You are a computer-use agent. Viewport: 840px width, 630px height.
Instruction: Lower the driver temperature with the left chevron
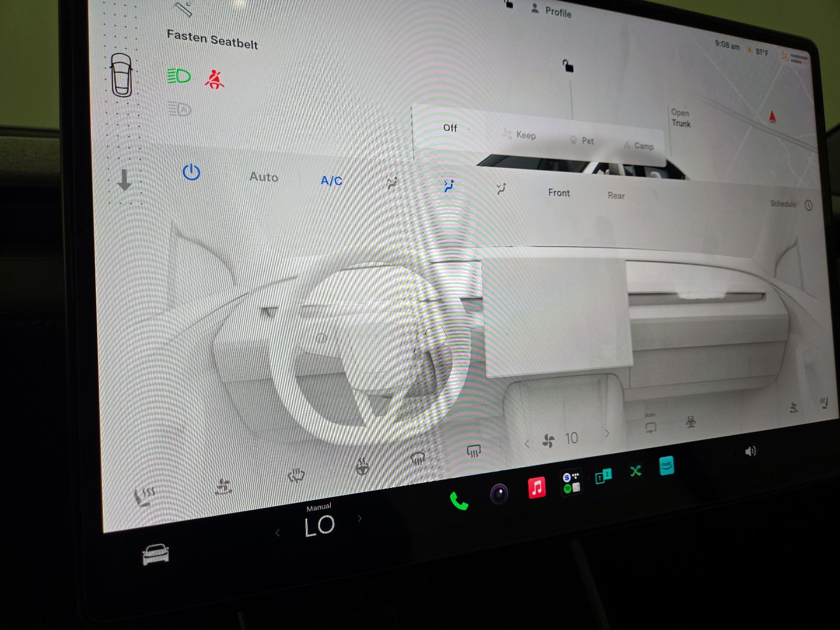tap(277, 533)
